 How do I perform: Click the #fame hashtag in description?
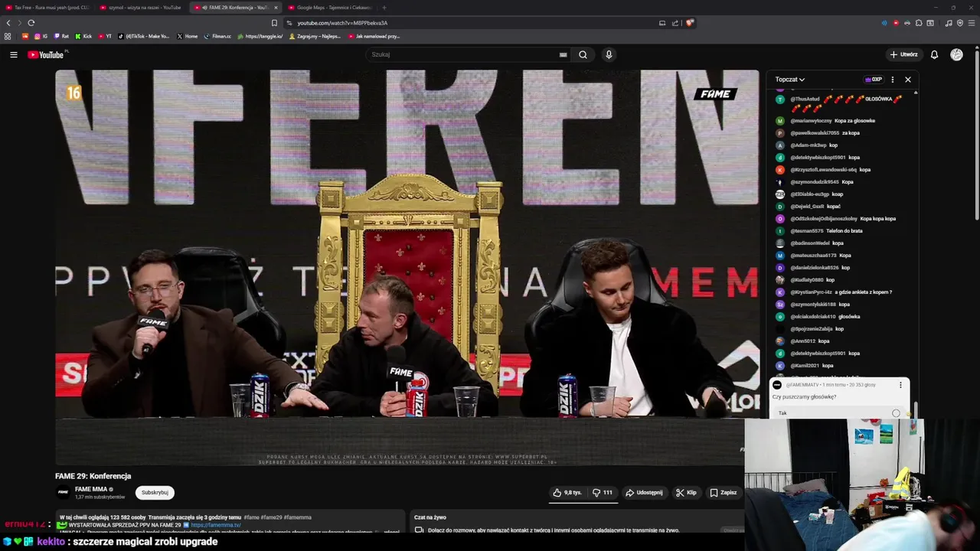[252, 517]
